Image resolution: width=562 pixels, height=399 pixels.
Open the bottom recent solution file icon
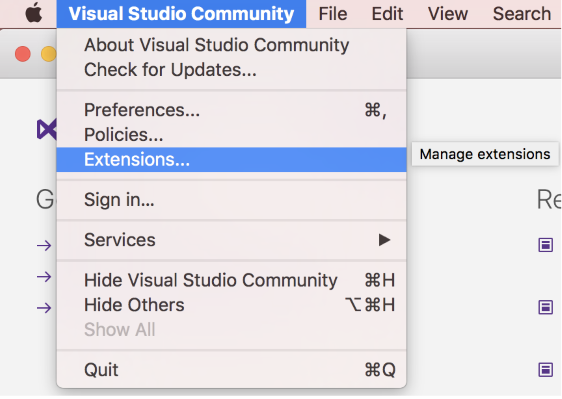point(546,369)
